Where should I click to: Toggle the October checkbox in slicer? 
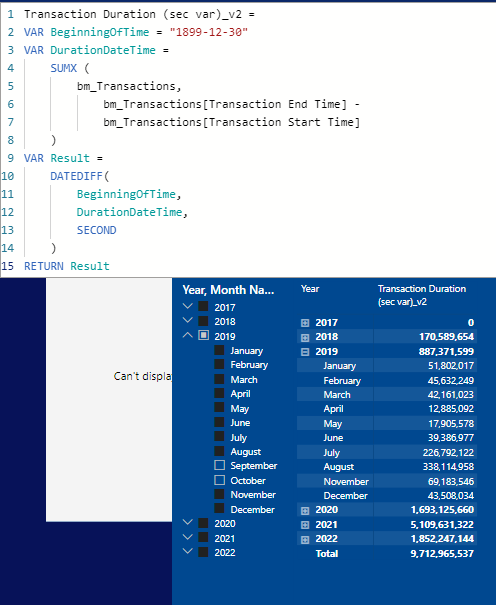[219, 480]
